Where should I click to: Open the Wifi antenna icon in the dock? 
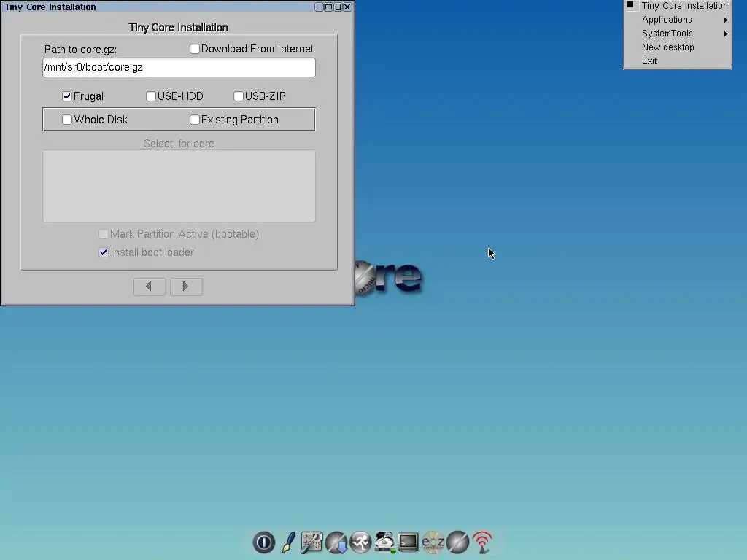pos(482,542)
